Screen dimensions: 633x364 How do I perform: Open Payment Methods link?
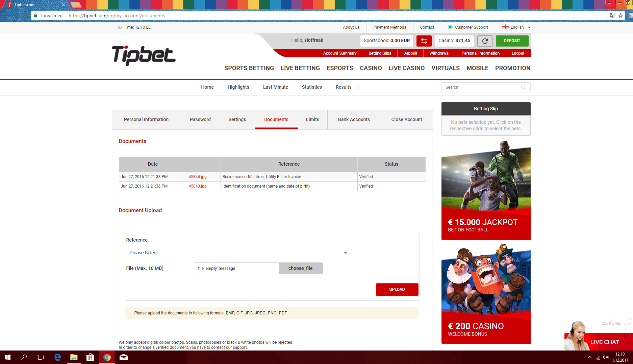pos(390,27)
